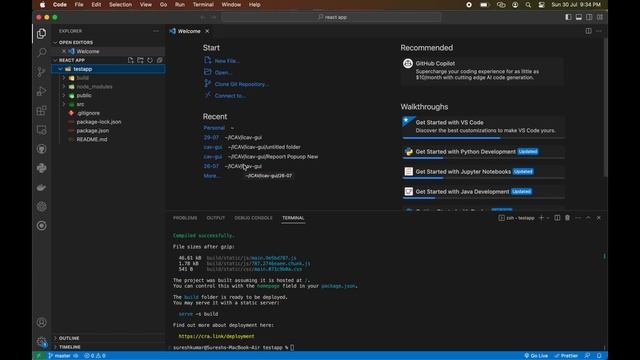640x360 pixels.
Task: Kill the terminal with trash icon
Action: coord(567,218)
